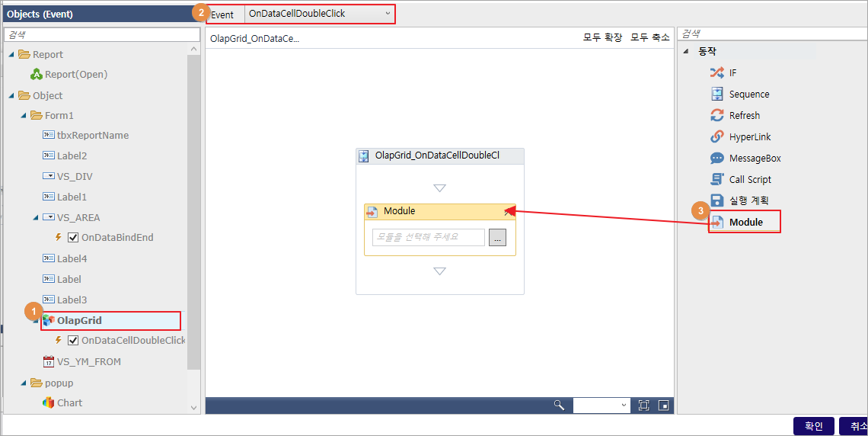868x436 pixels.
Task: Click the Report(Open) icon
Action: 37,74
